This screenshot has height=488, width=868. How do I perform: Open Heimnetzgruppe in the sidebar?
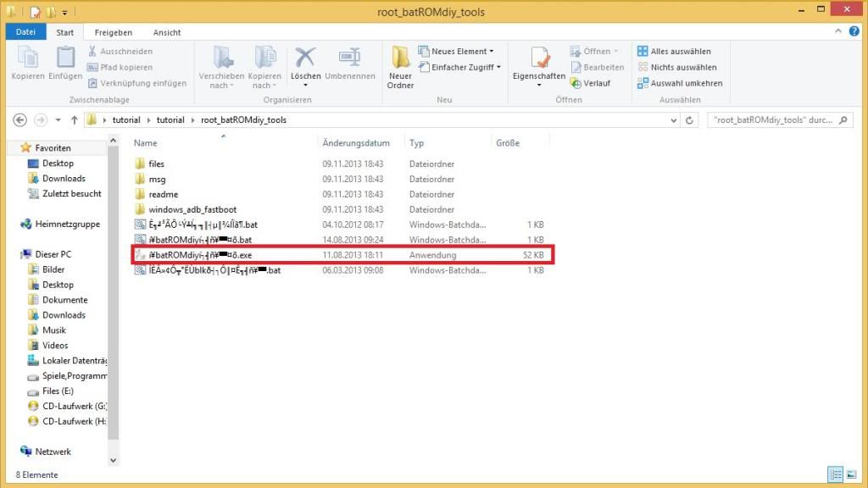tap(68, 224)
